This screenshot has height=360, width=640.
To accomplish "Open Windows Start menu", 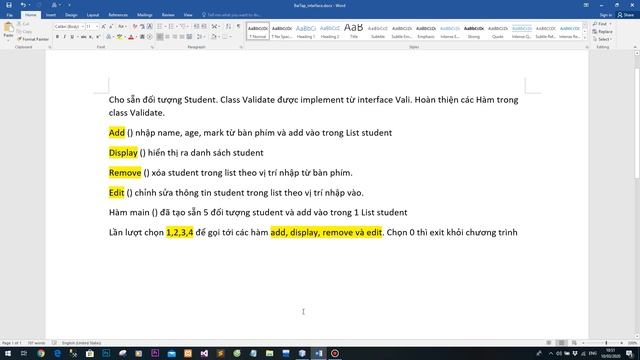I will tap(8, 353).
